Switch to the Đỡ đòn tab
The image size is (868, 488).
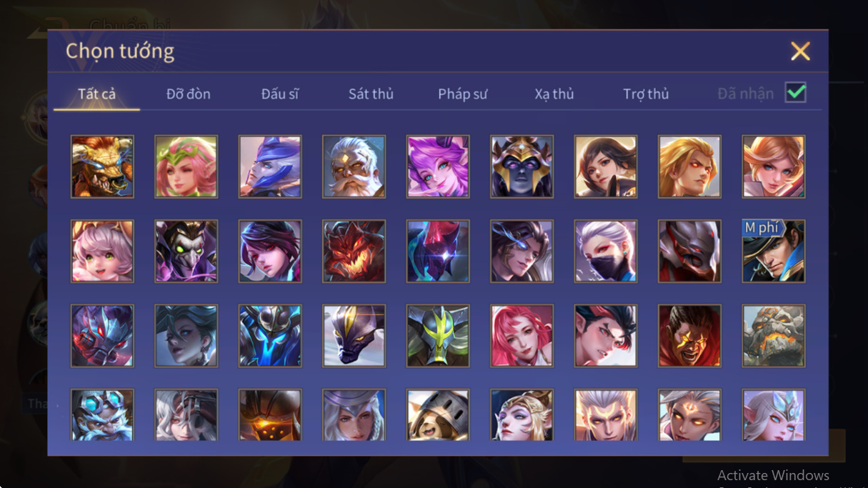[x=189, y=94]
